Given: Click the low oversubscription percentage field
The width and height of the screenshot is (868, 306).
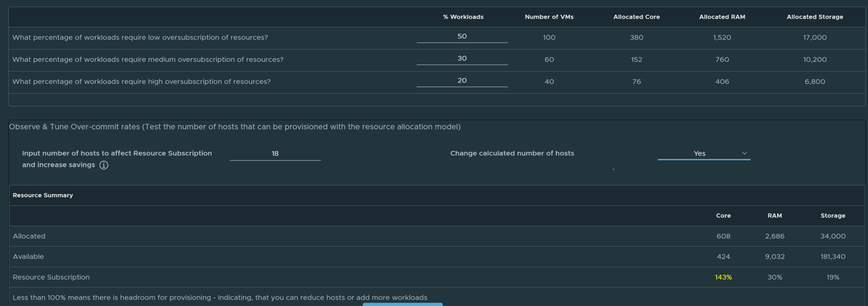Looking at the screenshot, I should tap(462, 36).
